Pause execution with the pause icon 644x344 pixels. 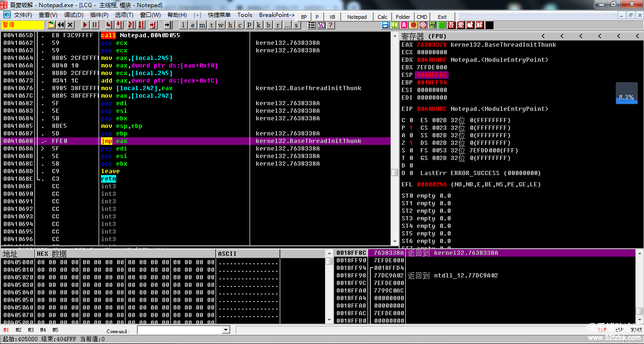(x=94, y=25)
